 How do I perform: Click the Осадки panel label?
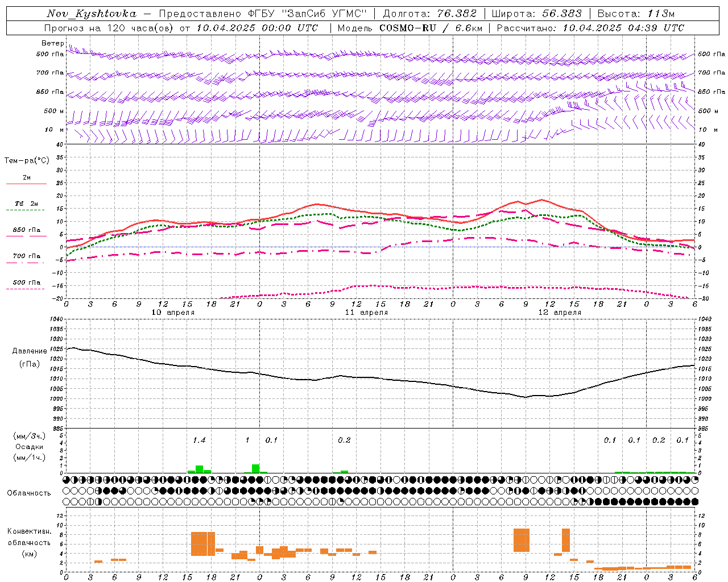[x=30, y=447]
